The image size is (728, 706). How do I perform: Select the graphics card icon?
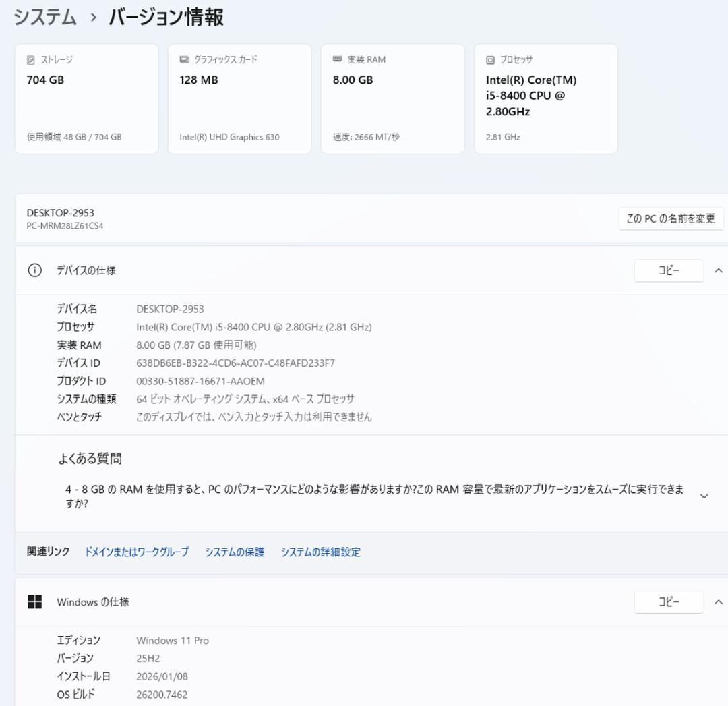pyautogui.click(x=182, y=59)
